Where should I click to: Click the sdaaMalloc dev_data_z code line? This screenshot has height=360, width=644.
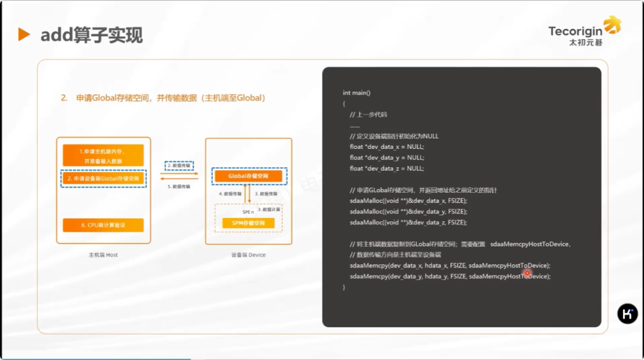[408, 222]
